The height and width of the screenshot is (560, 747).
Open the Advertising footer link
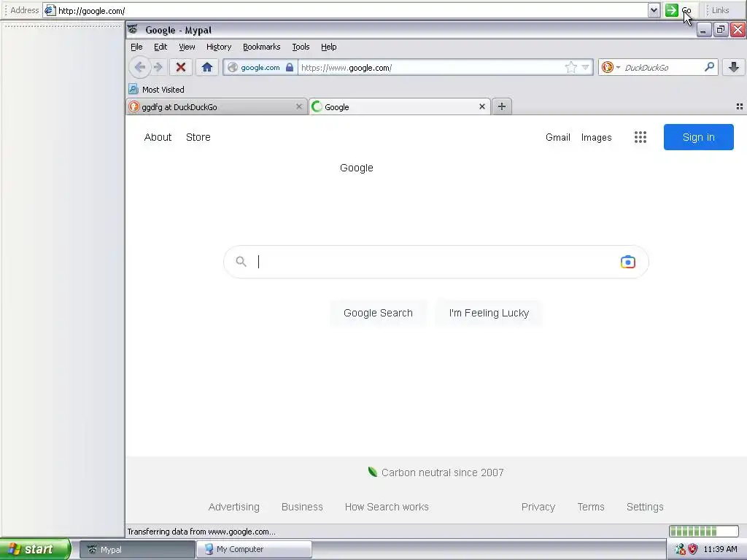[x=234, y=507]
